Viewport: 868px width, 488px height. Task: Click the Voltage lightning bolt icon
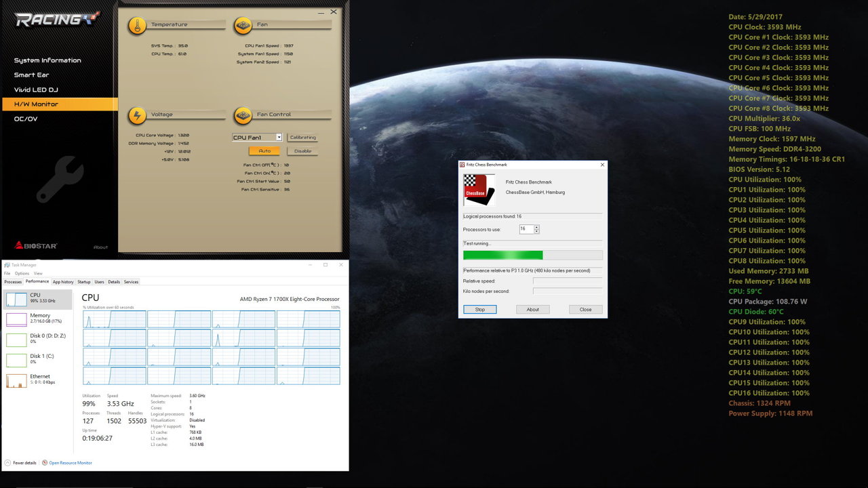click(x=138, y=116)
